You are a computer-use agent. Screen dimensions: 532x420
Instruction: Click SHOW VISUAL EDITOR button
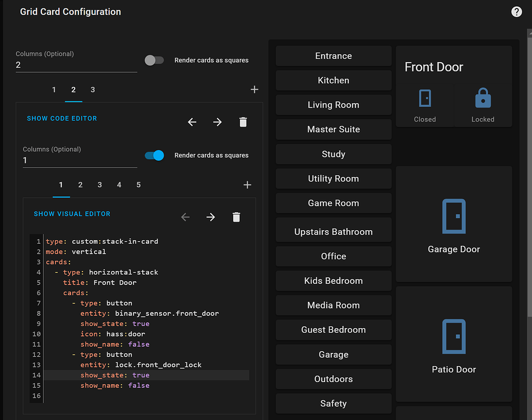(x=72, y=214)
